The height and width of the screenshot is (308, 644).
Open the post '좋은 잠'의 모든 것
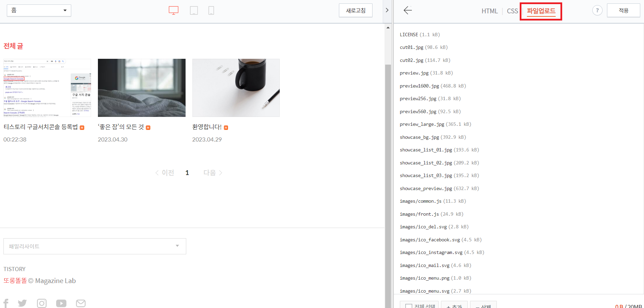coord(121,127)
